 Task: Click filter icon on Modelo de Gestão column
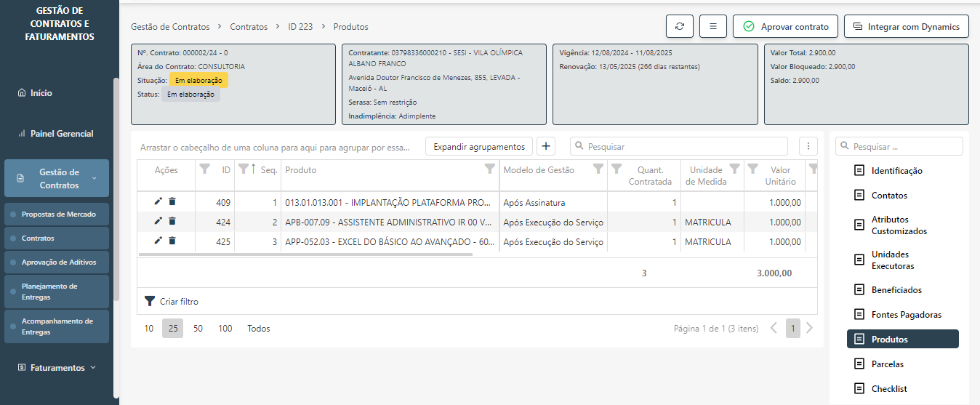click(x=598, y=169)
